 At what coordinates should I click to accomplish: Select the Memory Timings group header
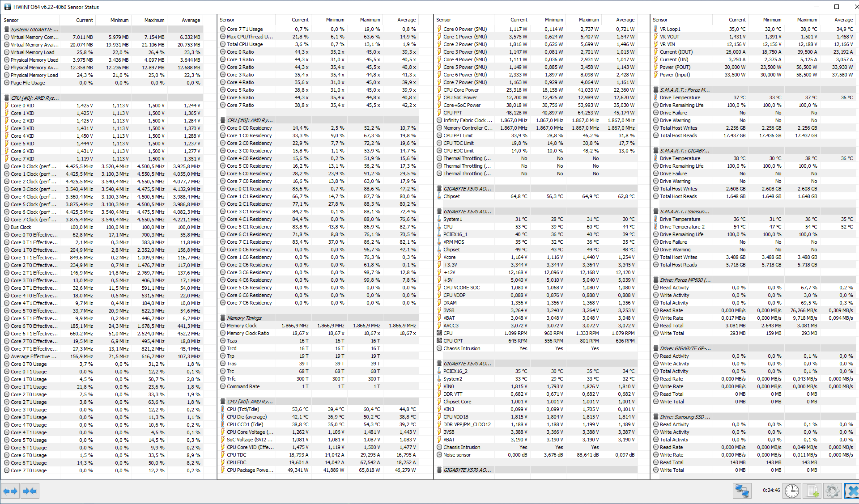point(319,318)
